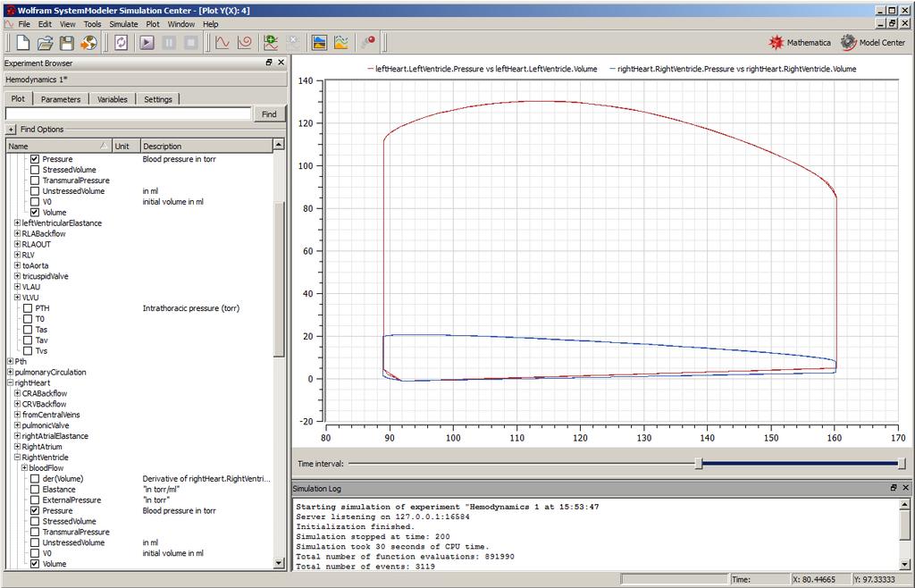The height and width of the screenshot is (588, 915).
Task: Click the variable tree scroll-down arrow
Action: [279, 563]
